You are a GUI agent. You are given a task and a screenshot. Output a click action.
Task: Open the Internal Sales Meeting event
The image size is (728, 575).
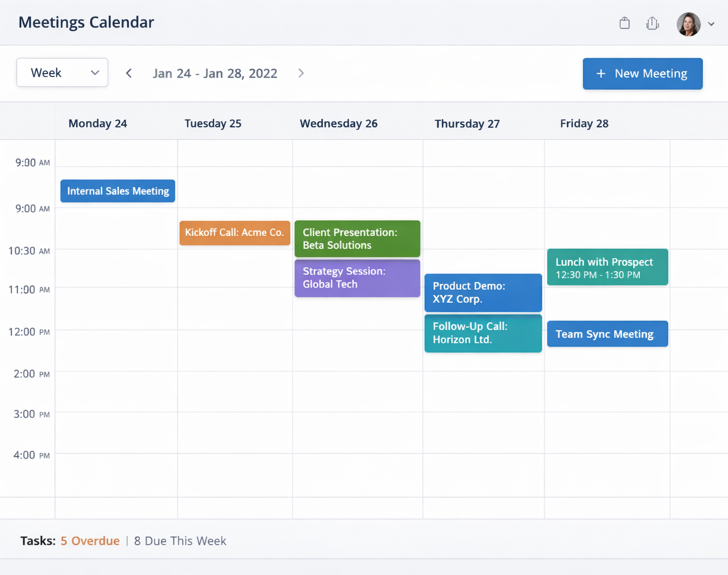click(117, 191)
